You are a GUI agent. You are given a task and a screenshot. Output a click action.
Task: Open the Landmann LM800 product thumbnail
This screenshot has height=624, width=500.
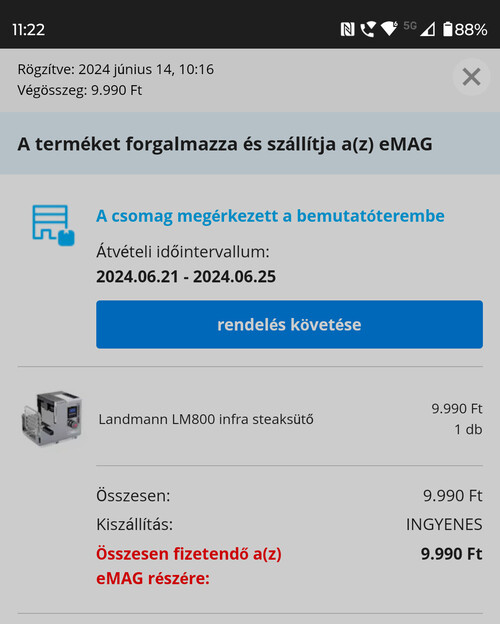click(x=52, y=419)
